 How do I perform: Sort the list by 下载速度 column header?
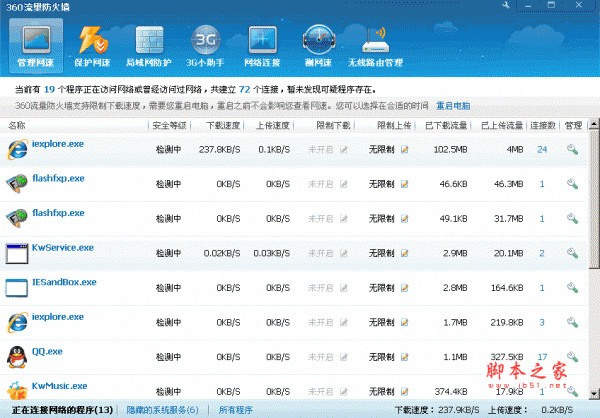[x=222, y=126]
